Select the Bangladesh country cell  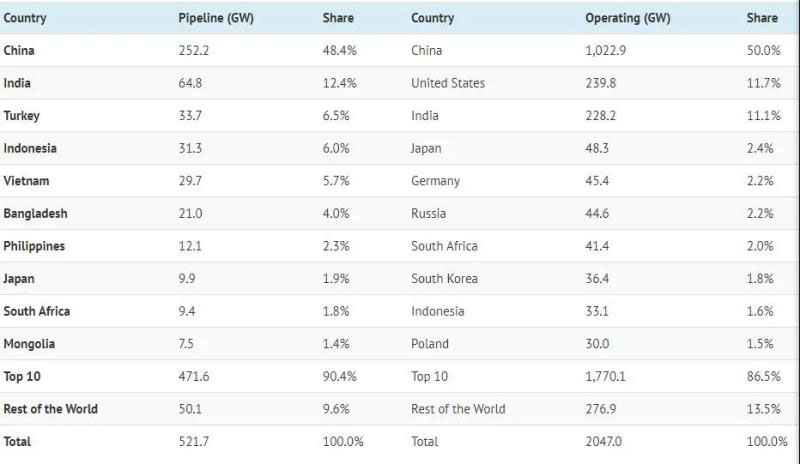coord(35,213)
